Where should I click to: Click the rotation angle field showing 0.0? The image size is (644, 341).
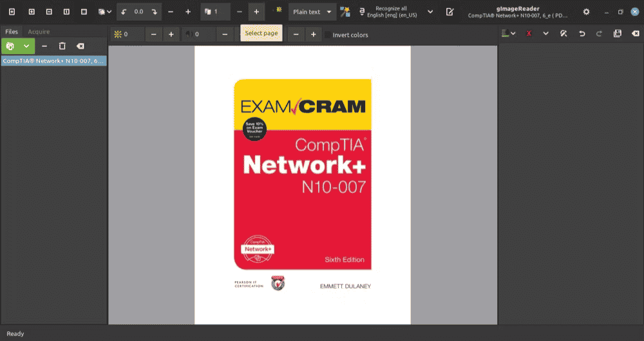[139, 12]
